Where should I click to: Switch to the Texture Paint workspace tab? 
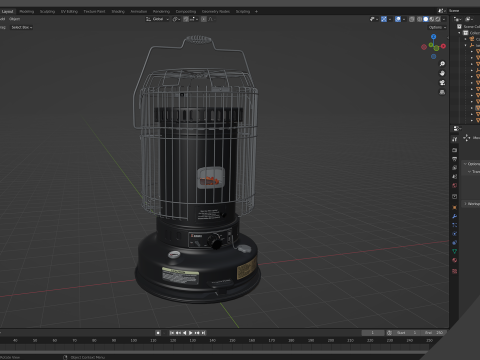[x=94, y=11]
